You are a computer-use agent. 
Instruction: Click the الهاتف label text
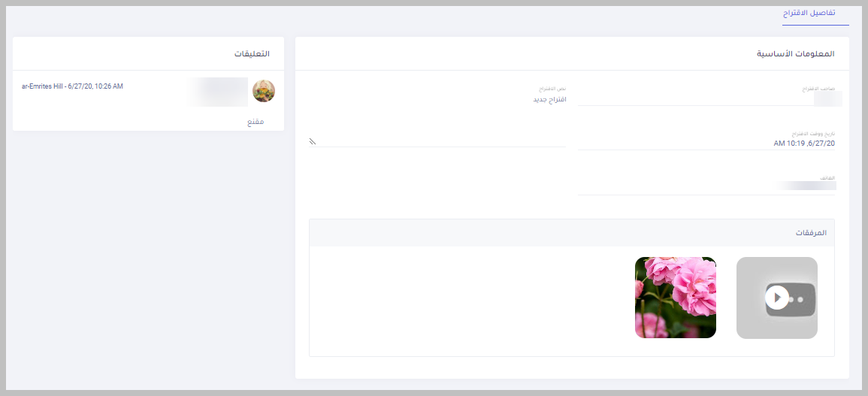(827, 178)
